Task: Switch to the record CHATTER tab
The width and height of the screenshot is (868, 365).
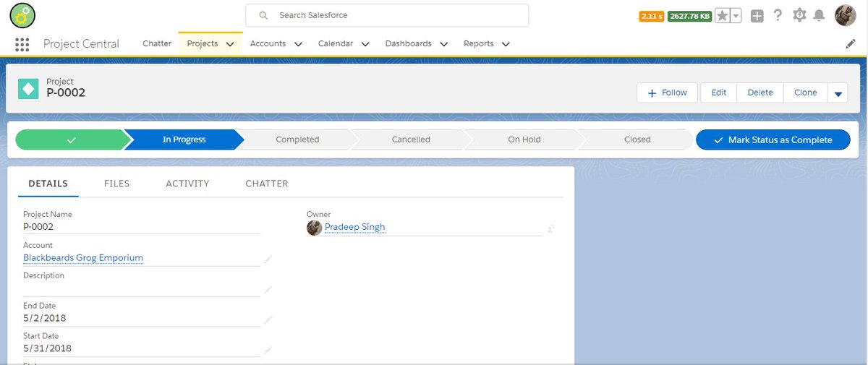Action: tap(267, 184)
